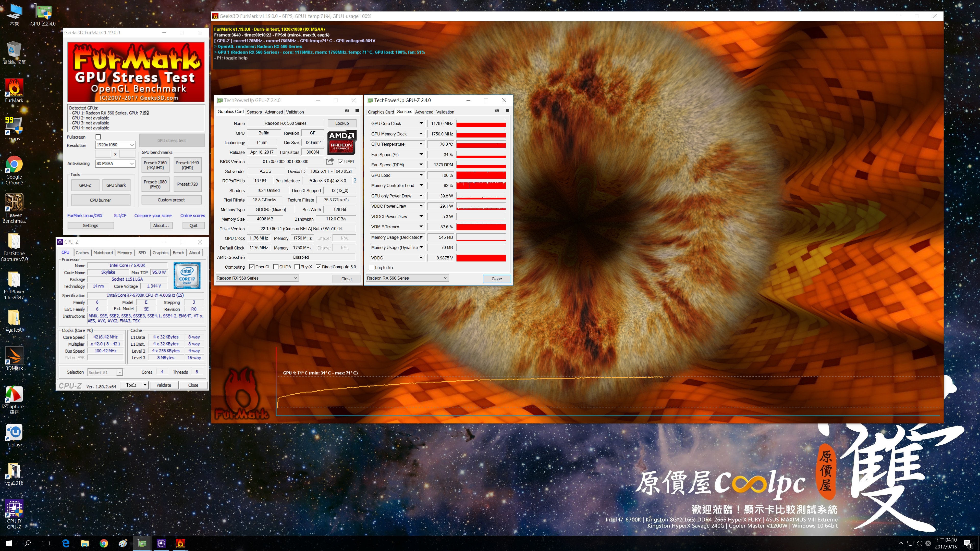Enable the Fullscreen checkbox in FurMark
The height and width of the screenshot is (551, 980).
pyautogui.click(x=98, y=137)
